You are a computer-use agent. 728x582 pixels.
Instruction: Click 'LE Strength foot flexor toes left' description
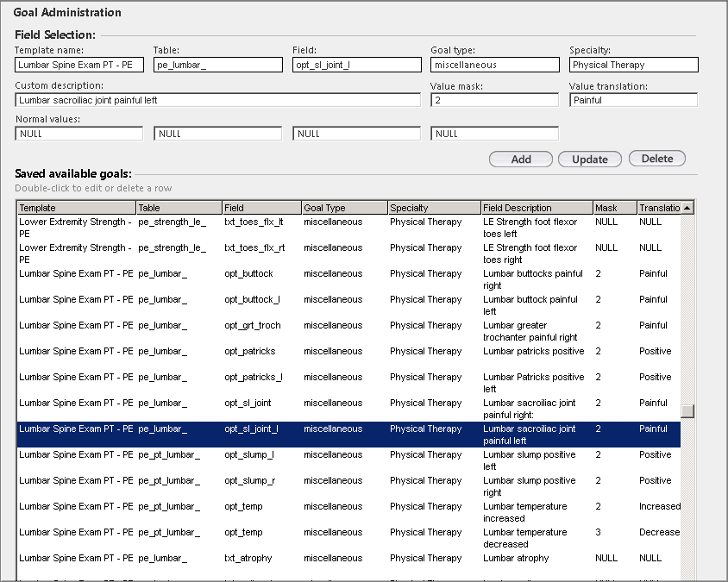click(530, 228)
